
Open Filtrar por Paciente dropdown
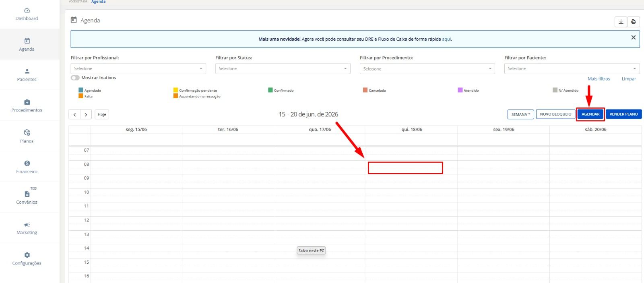pyautogui.click(x=572, y=68)
